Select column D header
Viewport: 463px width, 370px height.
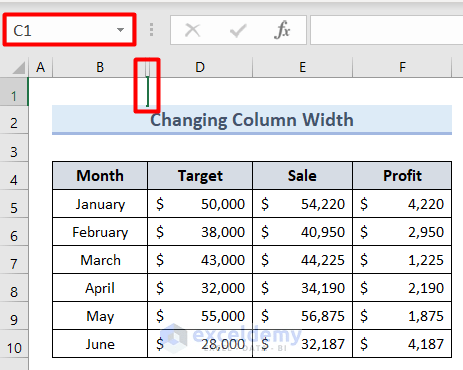(x=200, y=67)
